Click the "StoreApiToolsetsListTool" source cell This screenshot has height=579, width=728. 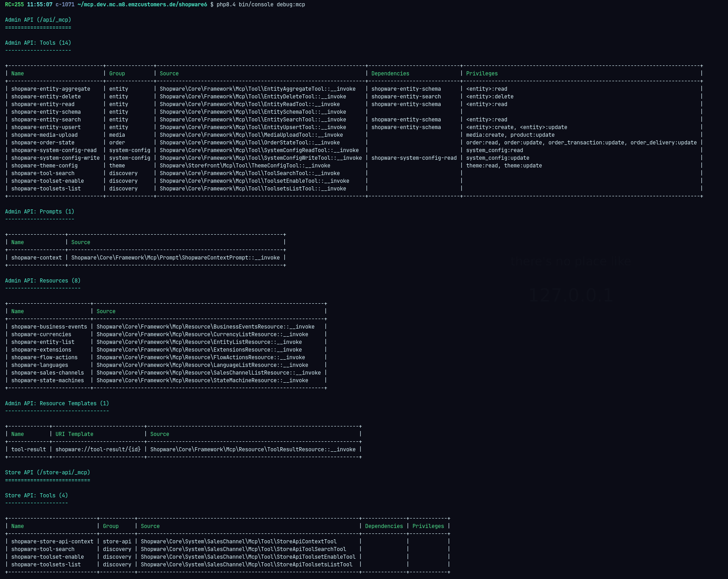pyautogui.click(x=246, y=565)
